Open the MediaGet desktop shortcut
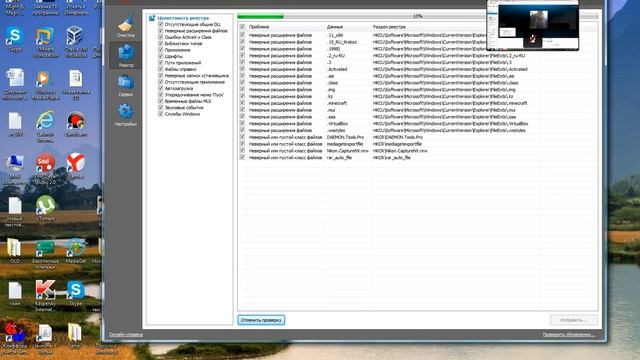The height and width of the screenshot is (360, 640). [76, 250]
